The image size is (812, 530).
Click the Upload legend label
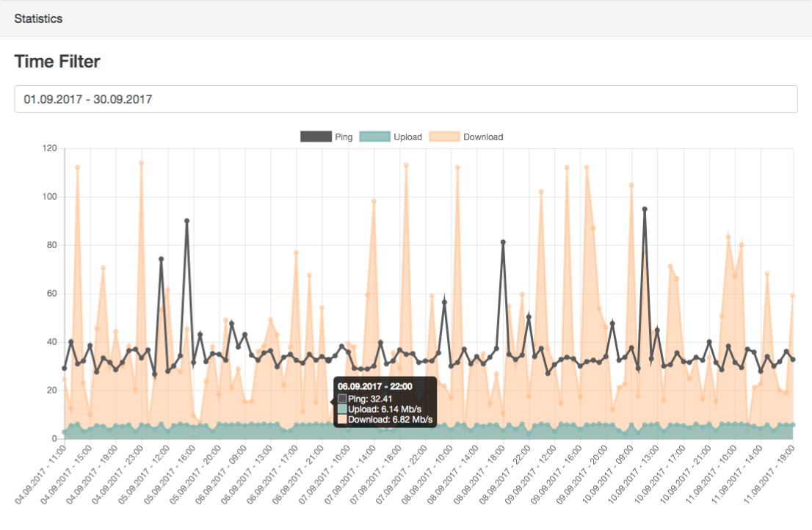[407, 137]
